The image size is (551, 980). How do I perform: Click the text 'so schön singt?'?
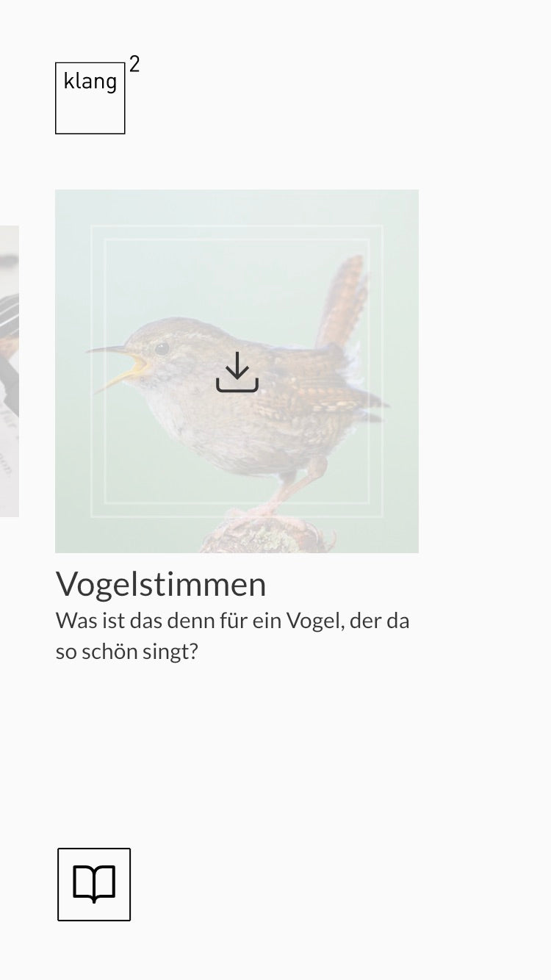127,652
